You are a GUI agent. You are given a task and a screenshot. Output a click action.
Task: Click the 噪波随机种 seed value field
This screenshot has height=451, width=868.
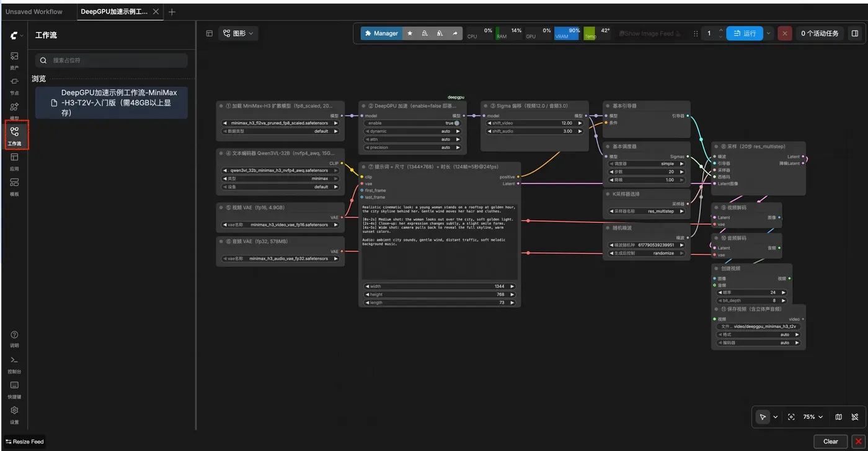[647, 245]
